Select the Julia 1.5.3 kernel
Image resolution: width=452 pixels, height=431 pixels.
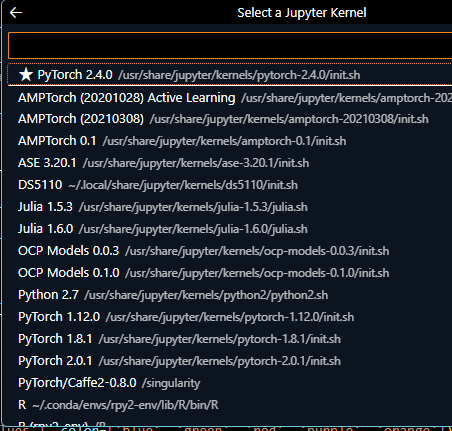pos(230,207)
